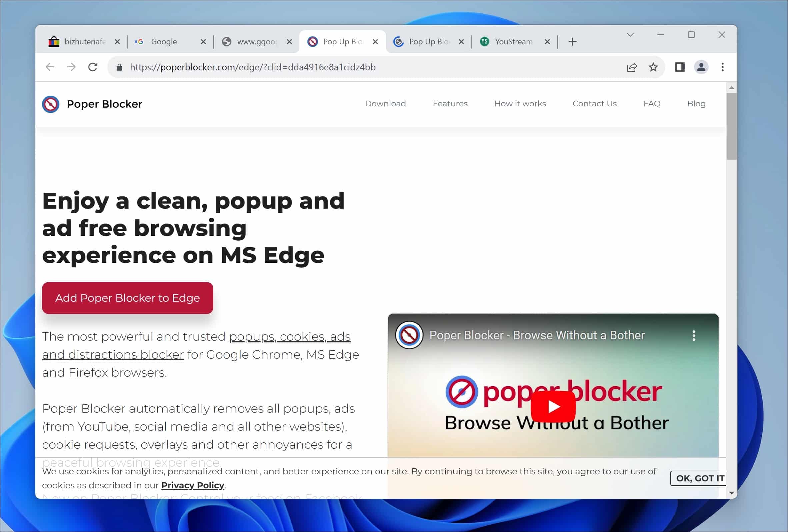Click the page scrollbar thumb
Viewport: 788px width, 532px height.
tap(731, 126)
